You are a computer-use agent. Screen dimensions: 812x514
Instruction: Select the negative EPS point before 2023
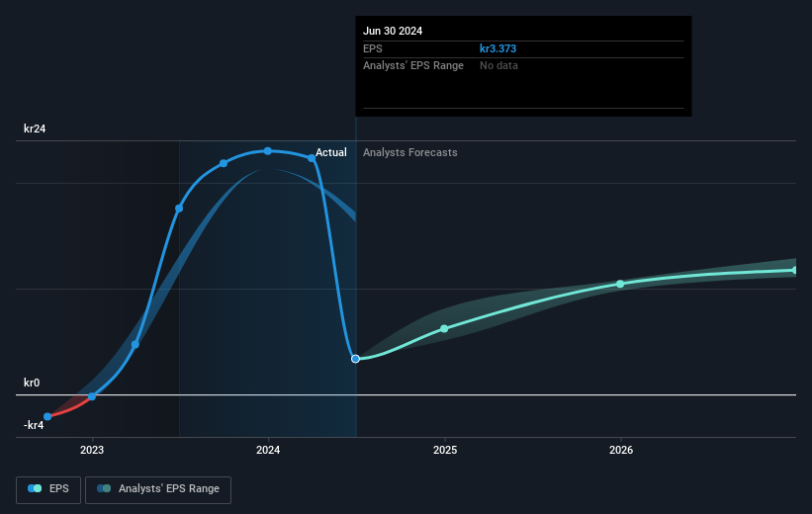(47, 417)
